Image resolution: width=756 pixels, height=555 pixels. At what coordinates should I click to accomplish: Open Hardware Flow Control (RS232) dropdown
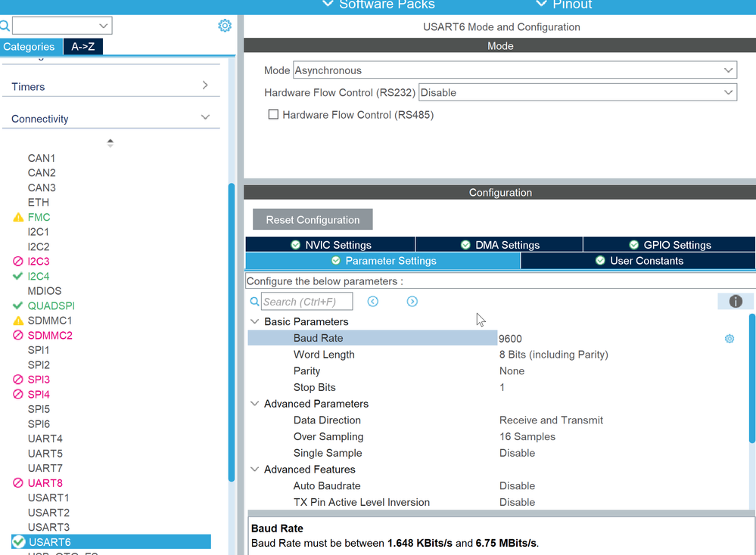[577, 92]
